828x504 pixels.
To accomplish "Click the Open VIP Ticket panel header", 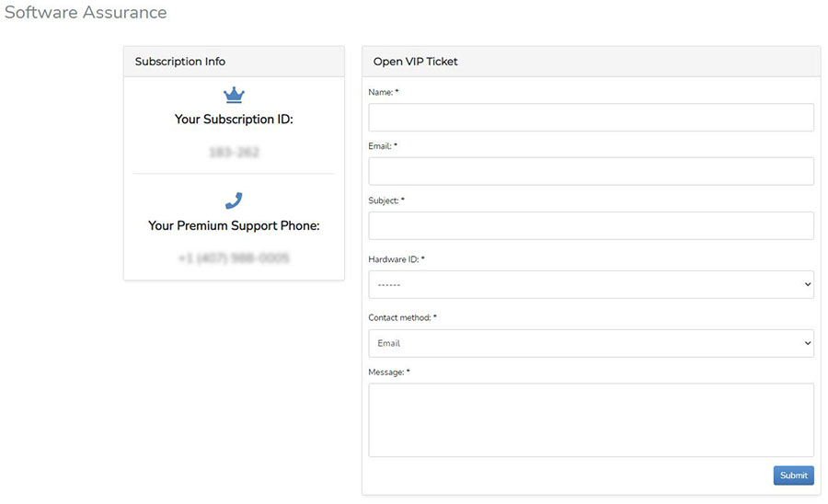I will point(416,62).
